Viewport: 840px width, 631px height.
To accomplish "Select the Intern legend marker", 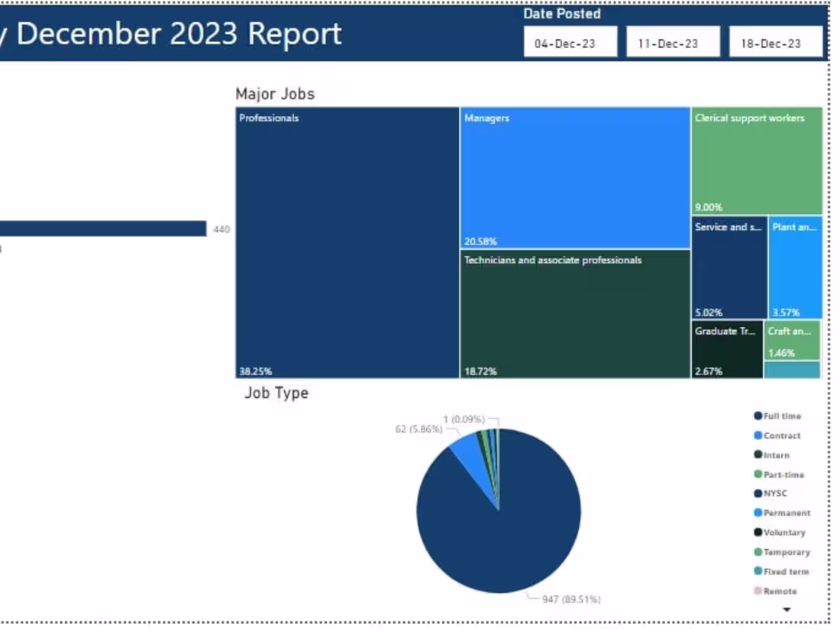I will point(756,455).
